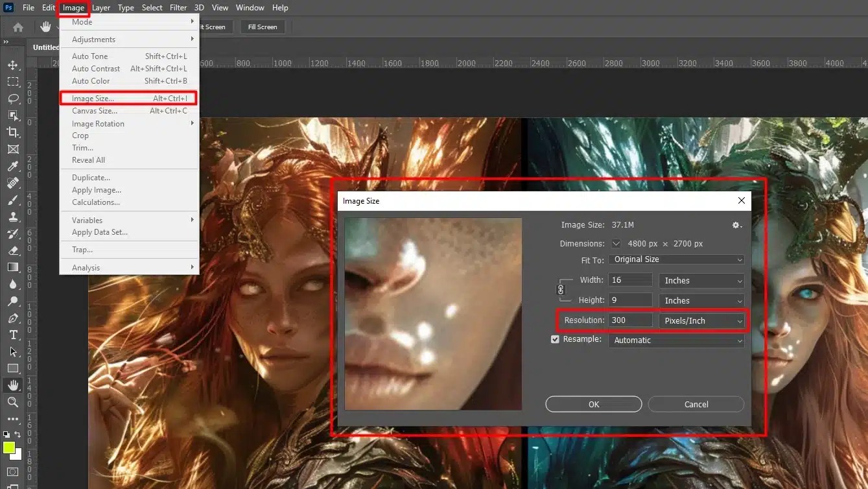Choose Auto Tone menu entry

click(129, 56)
